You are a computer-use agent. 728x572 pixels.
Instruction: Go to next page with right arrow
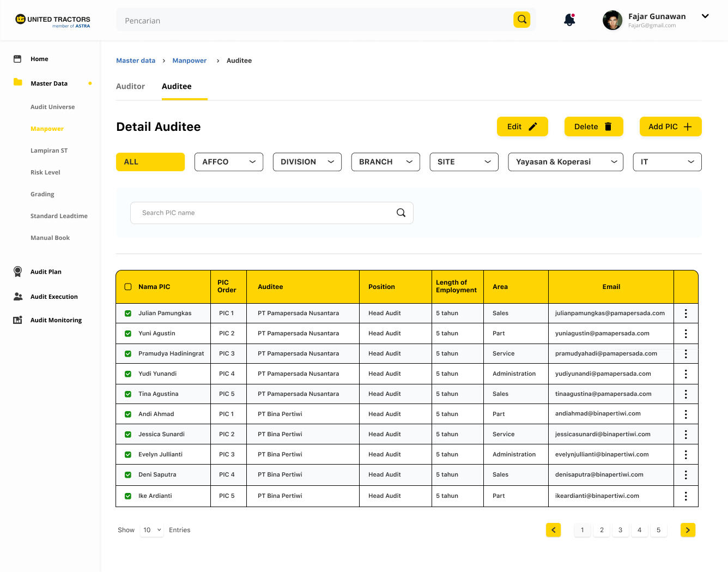tap(688, 530)
